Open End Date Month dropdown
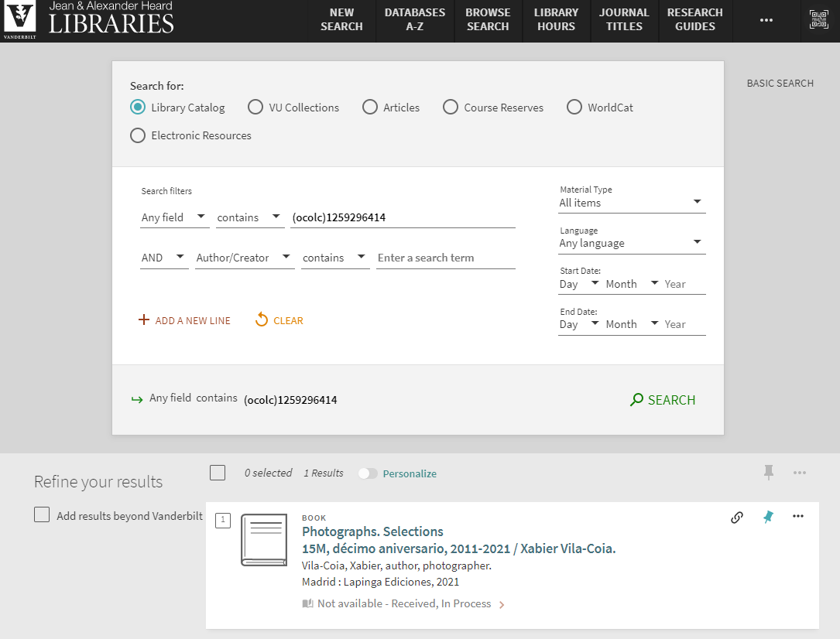The image size is (840, 639). pos(633,324)
